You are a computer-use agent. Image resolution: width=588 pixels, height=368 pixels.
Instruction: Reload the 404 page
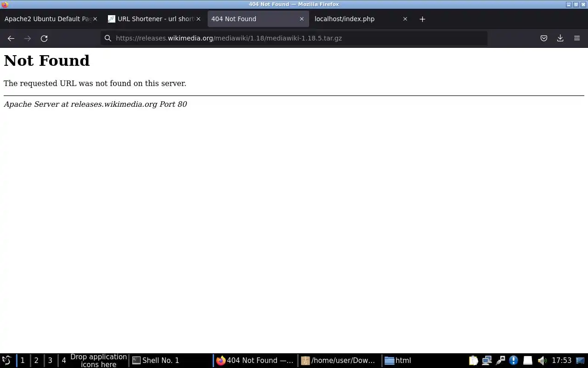pyautogui.click(x=44, y=38)
